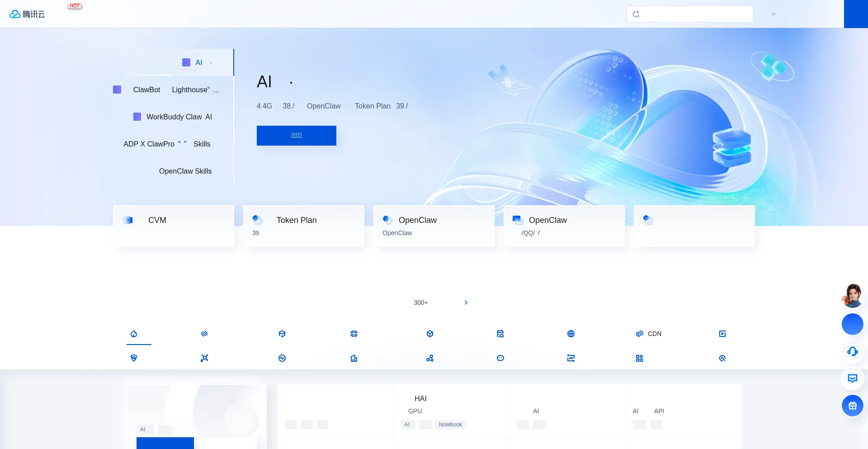Click the CVM card server icon
The width and height of the screenshot is (868, 449).
point(128,220)
